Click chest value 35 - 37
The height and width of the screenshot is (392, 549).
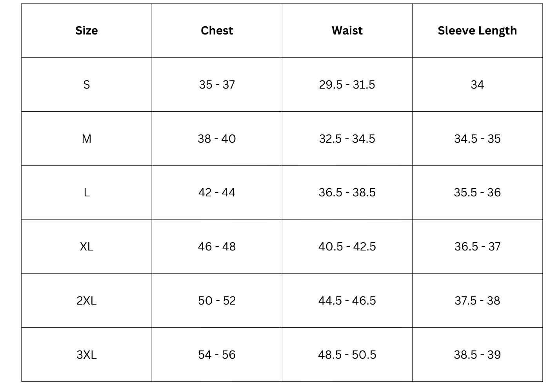pyautogui.click(x=217, y=85)
